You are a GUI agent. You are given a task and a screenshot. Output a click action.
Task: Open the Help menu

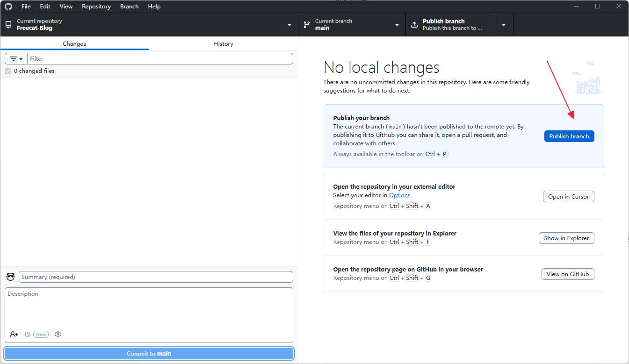click(x=154, y=7)
